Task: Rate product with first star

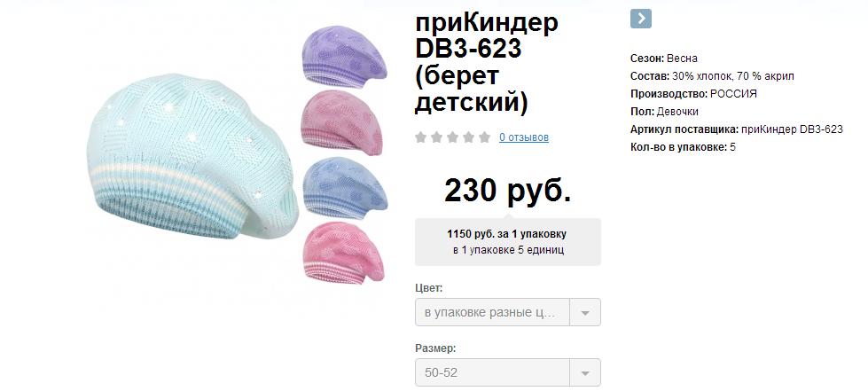Action: [421, 137]
